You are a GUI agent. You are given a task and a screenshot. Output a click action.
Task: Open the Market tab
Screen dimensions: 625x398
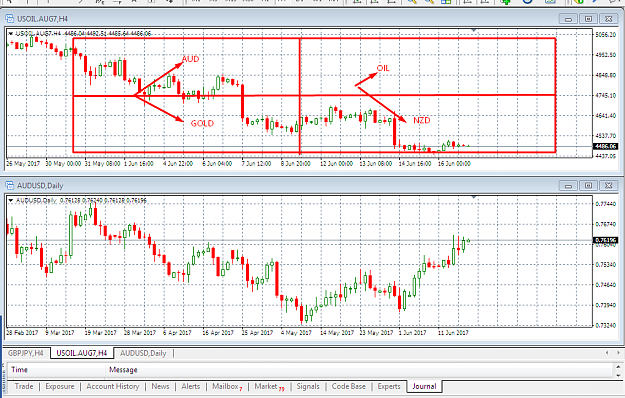point(269,386)
